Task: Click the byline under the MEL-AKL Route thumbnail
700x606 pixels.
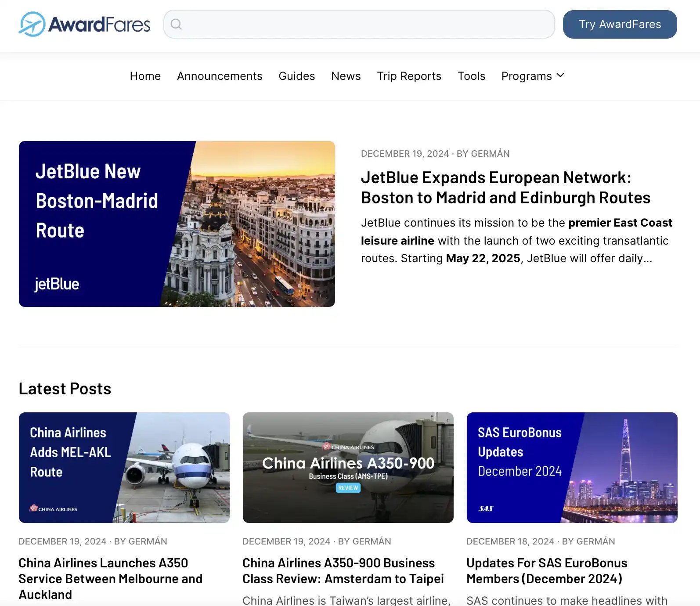Action: [x=93, y=541]
